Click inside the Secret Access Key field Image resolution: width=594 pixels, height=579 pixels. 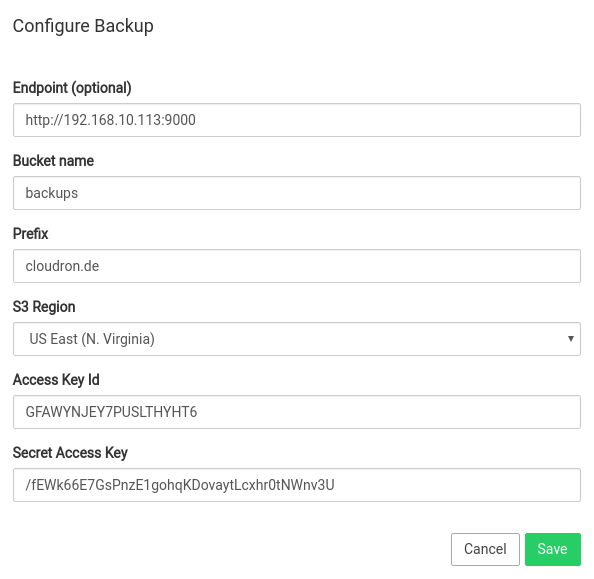pos(297,485)
